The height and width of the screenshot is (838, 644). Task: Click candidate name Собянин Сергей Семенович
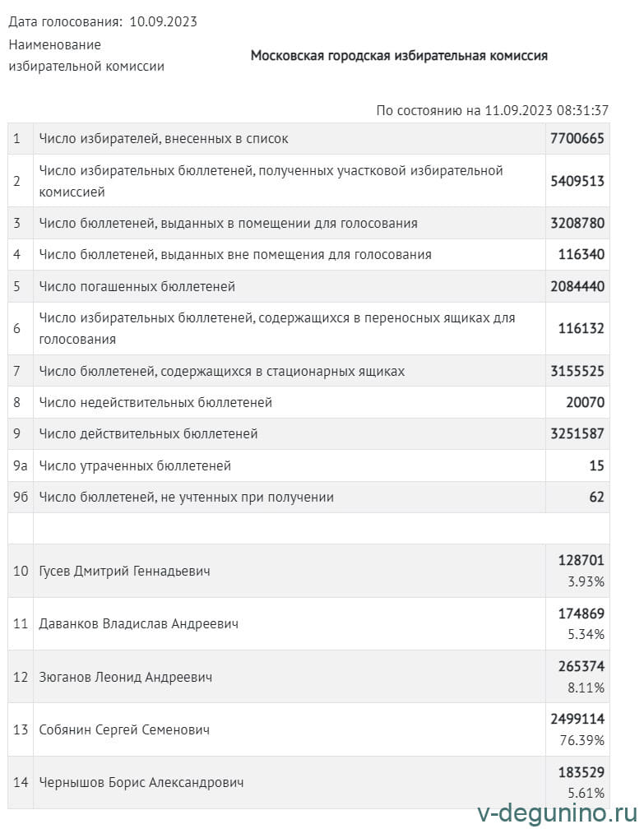coord(124,729)
